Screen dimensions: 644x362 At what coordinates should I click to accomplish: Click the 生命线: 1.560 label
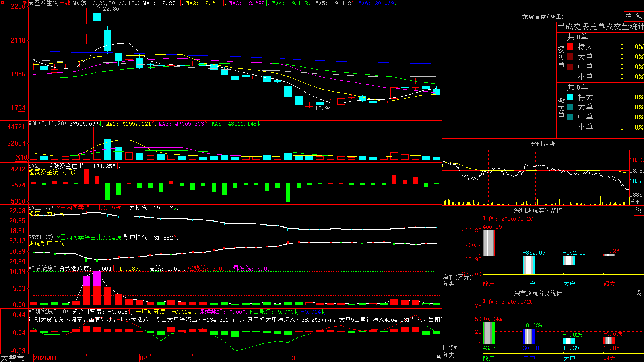click(164, 269)
